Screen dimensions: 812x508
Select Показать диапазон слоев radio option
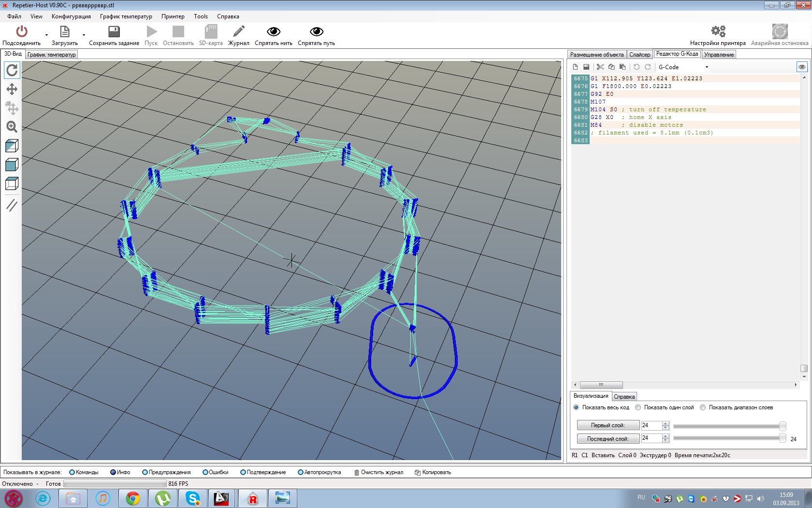click(x=703, y=407)
